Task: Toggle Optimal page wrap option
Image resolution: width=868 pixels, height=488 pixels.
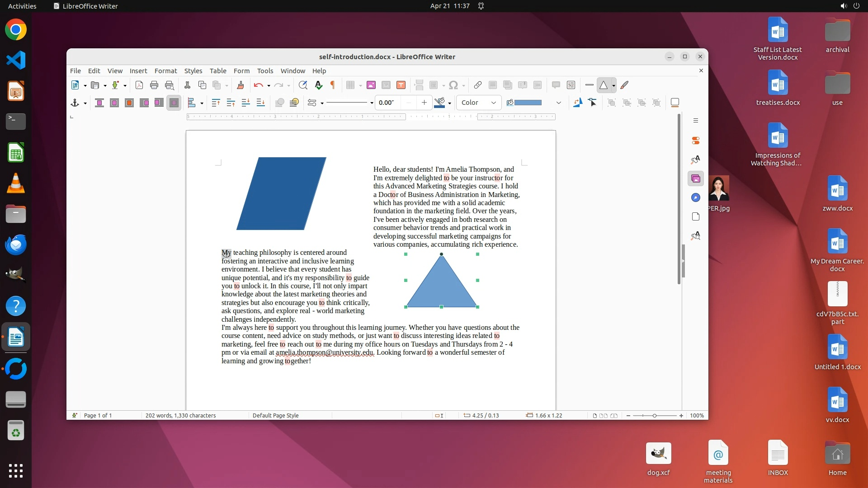Action: (x=129, y=103)
